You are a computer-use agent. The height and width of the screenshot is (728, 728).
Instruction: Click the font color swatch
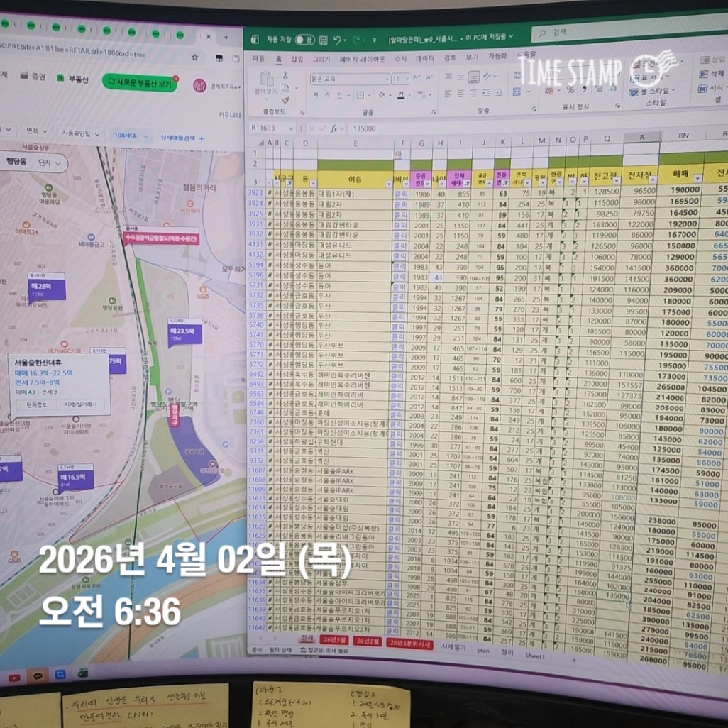coord(400,94)
